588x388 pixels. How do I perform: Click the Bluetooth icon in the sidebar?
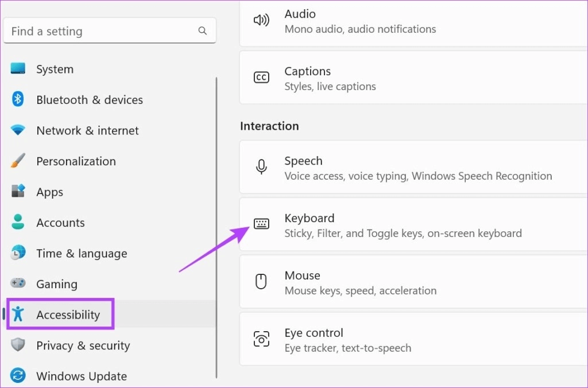click(x=18, y=99)
